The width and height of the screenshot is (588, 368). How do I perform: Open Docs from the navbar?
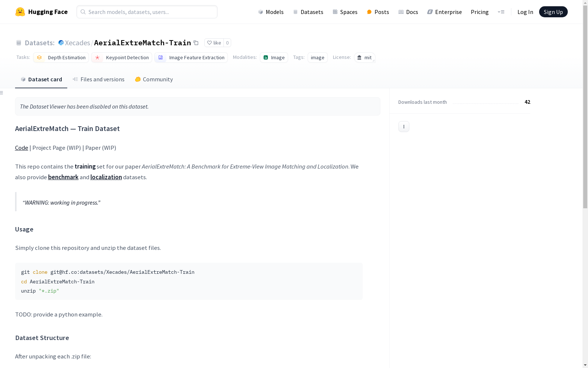[x=408, y=12]
